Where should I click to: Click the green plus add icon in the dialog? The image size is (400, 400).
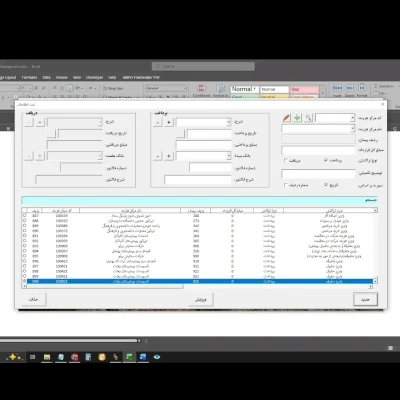click(x=297, y=118)
